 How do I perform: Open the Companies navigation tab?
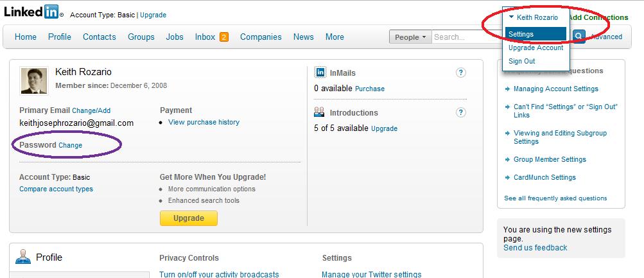tap(261, 37)
